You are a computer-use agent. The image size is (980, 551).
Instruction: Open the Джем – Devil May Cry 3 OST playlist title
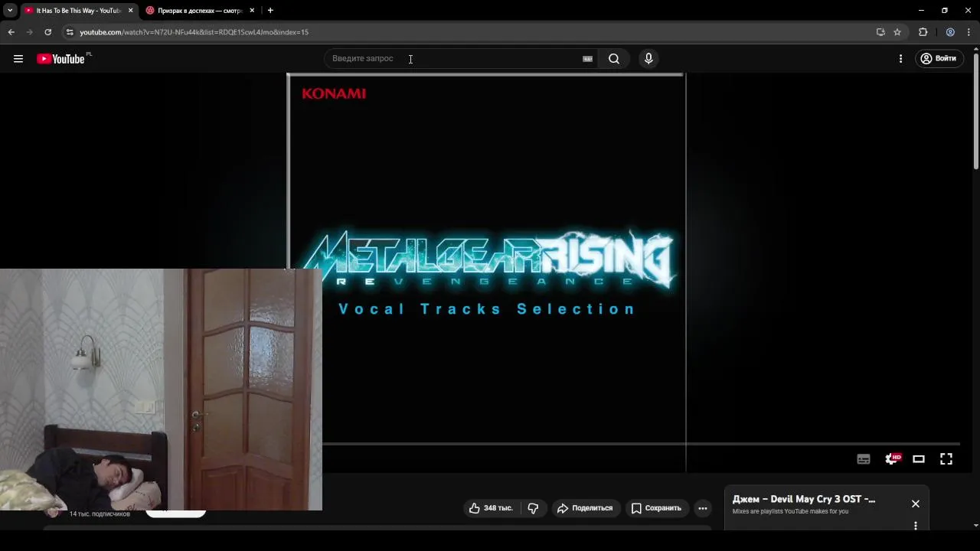[x=804, y=499]
